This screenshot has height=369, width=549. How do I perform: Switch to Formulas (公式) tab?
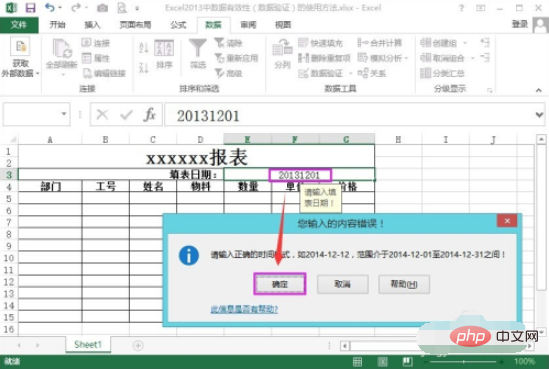pos(178,25)
